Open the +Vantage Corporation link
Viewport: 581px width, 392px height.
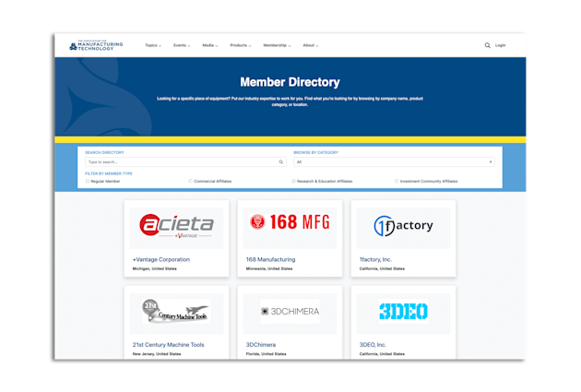(x=161, y=259)
